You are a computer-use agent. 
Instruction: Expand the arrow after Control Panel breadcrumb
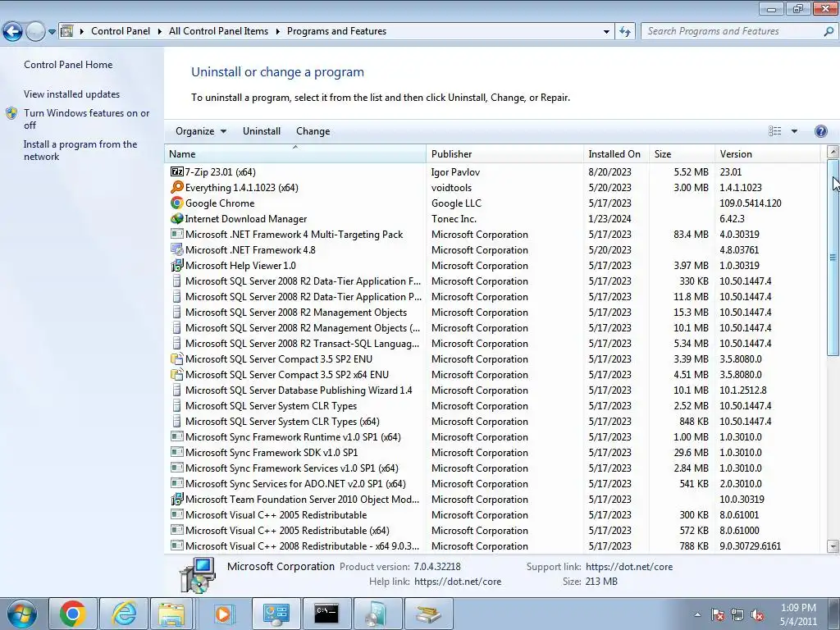(160, 31)
